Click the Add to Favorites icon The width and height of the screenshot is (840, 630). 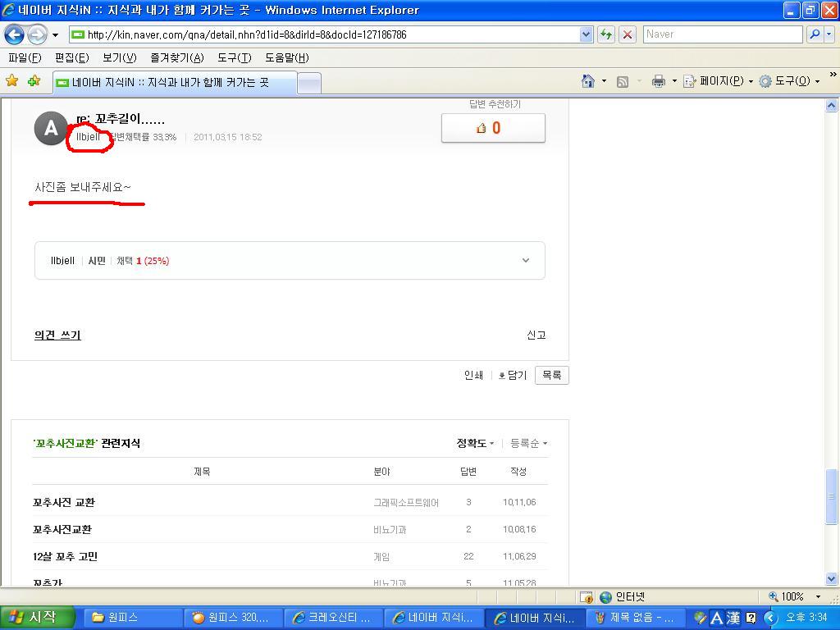34,81
